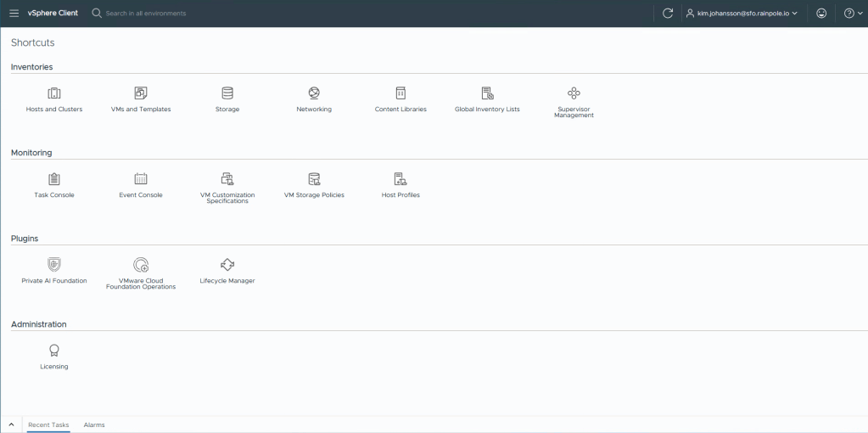Open Global Inventory Lists icon
The image size is (868, 433).
coord(487,93)
